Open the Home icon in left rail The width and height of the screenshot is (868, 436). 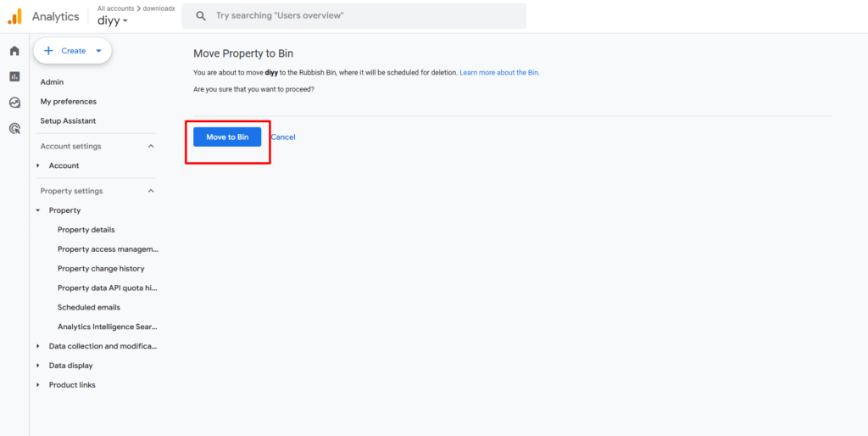[x=15, y=51]
